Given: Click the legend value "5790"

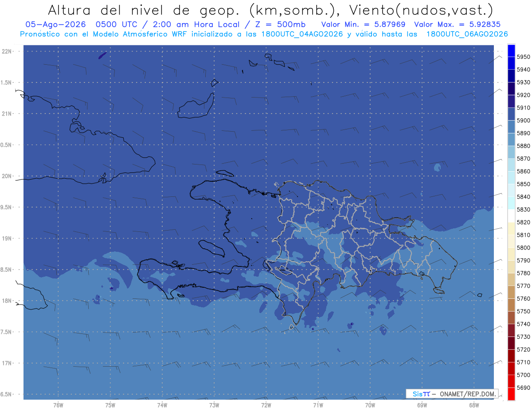Looking at the screenshot, I should (523, 260).
